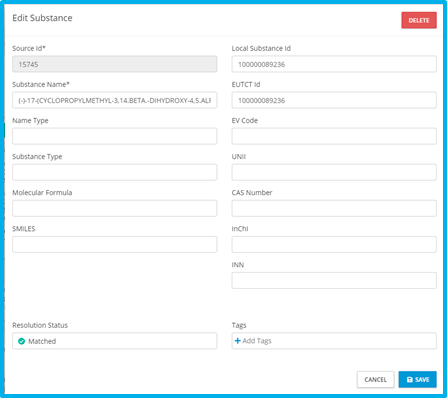Click the Source Id field showing 15745
This screenshot has width=447, height=398.
115,64
